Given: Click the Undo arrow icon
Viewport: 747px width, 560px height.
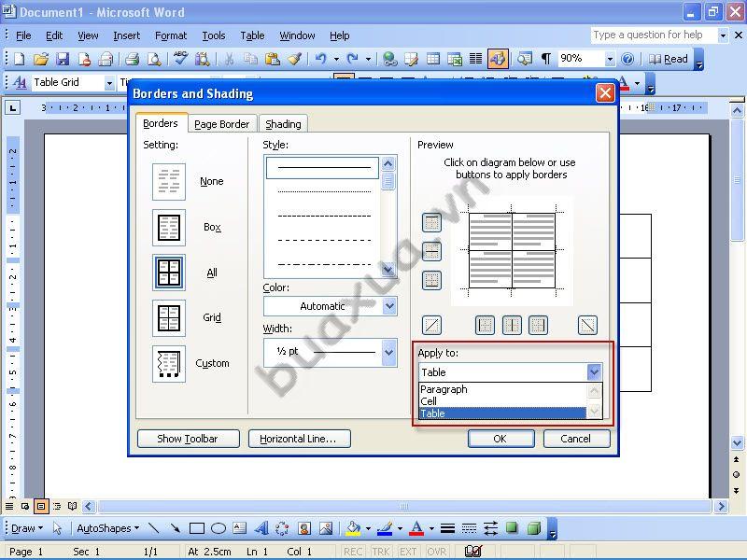Looking at the screenshot, I should 321,59.
